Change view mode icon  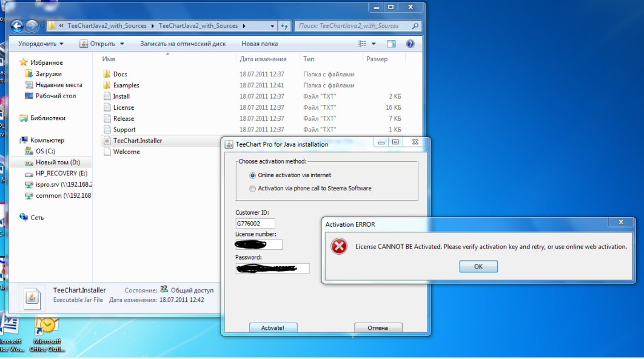pos(362,44)
